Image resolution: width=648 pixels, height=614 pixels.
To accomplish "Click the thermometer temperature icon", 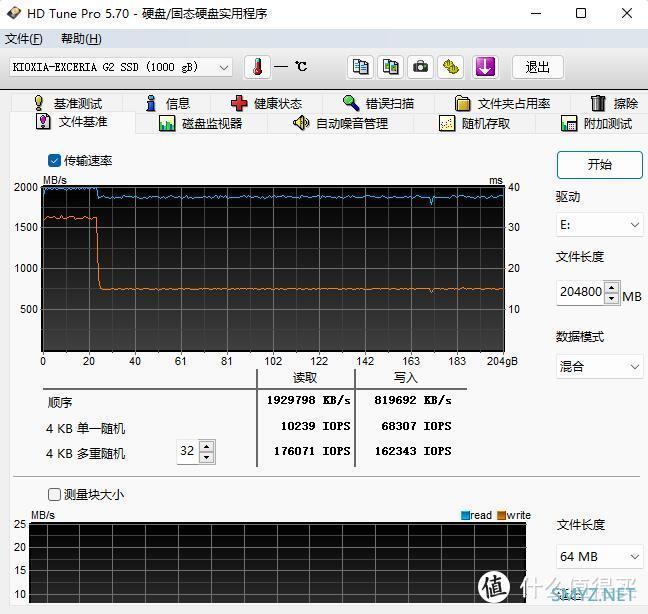I will pyautogui.click(x=257, y=67).
